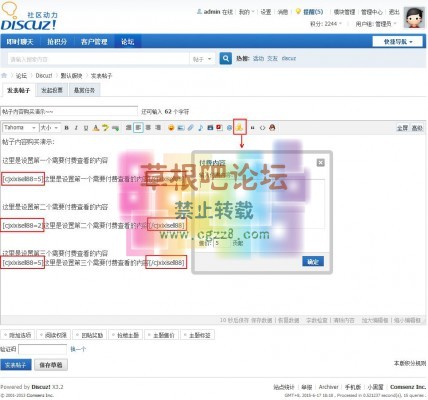Open the Discuz! breadcrumb link
This screenshot has width=428, height=400.
[44, 76]
